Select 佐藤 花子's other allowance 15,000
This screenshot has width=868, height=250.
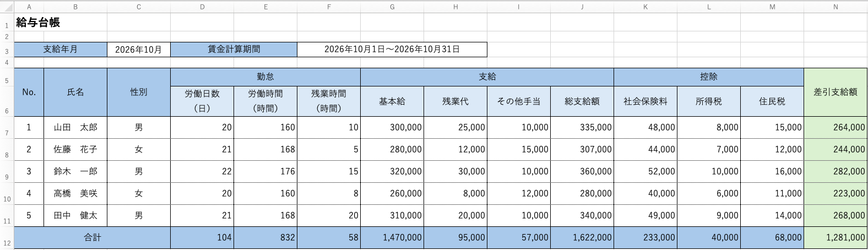(x=519, y=150)
